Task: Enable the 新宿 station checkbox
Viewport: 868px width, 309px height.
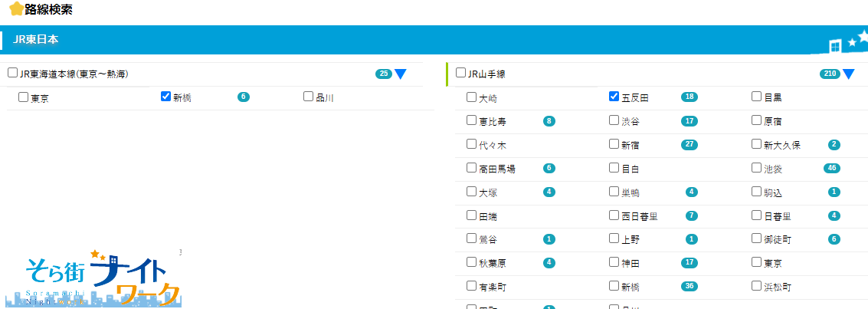Action: (x=614, y=143)
